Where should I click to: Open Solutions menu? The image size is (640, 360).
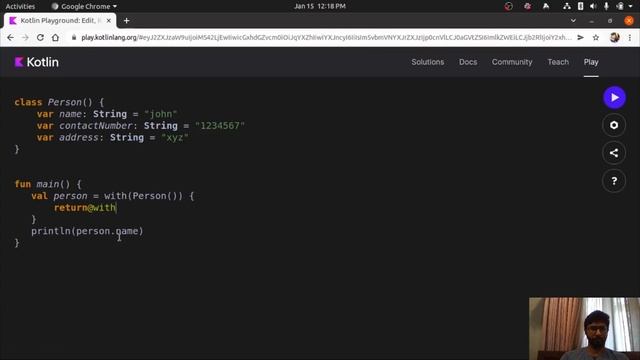(427, 62)
